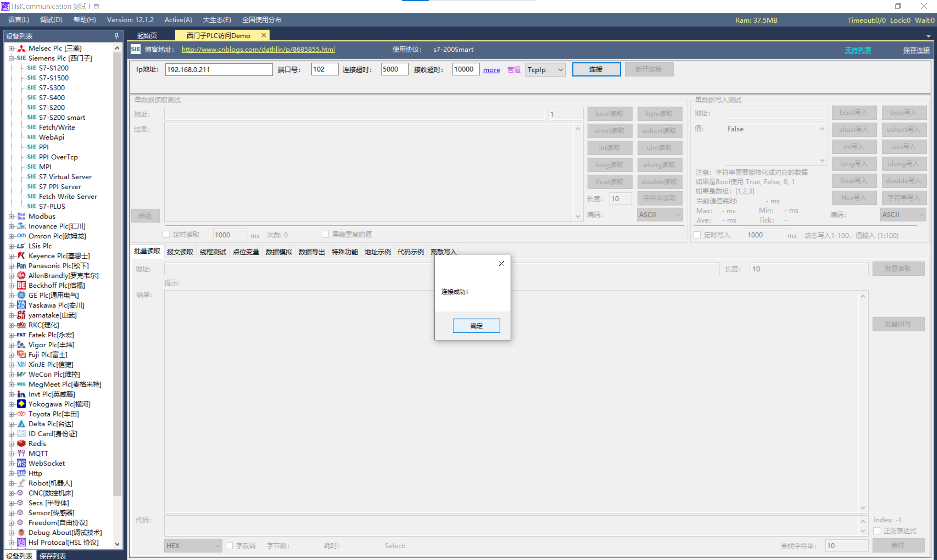This screenshot has width=937, height=560.
Task: Enable the 定时读取 checkbox
Action: tap(166, 234)
